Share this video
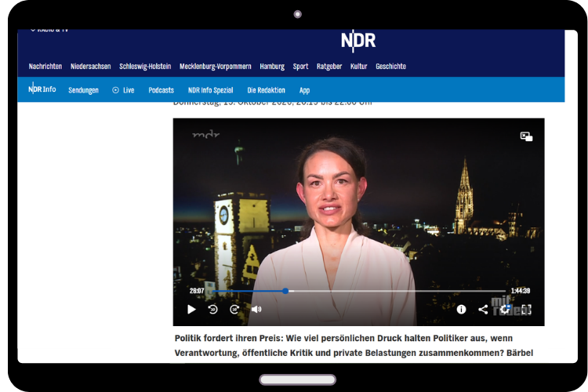The image size is (588, 392). point(483,309)
